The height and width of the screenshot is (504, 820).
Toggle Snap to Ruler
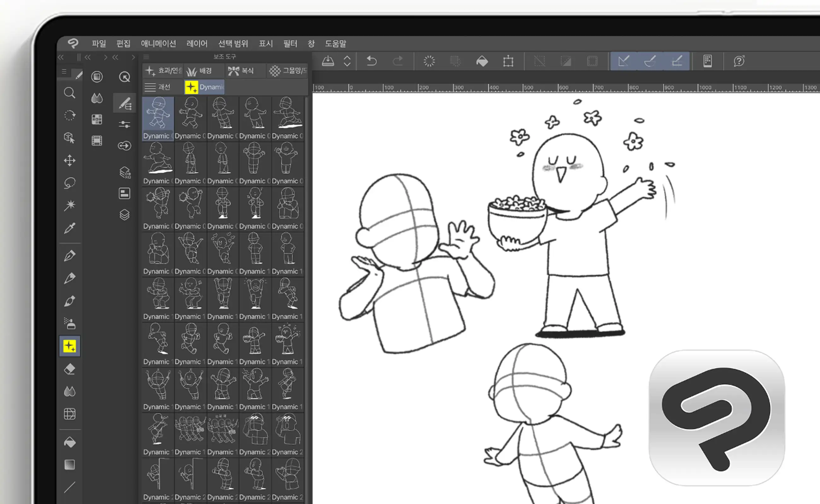624,61
